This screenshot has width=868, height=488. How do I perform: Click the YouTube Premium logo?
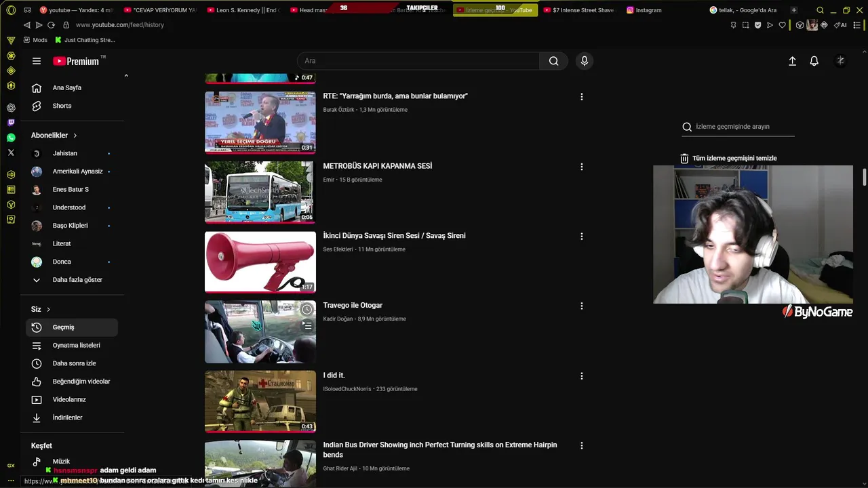pyautogui.click(x=76, y=61)
